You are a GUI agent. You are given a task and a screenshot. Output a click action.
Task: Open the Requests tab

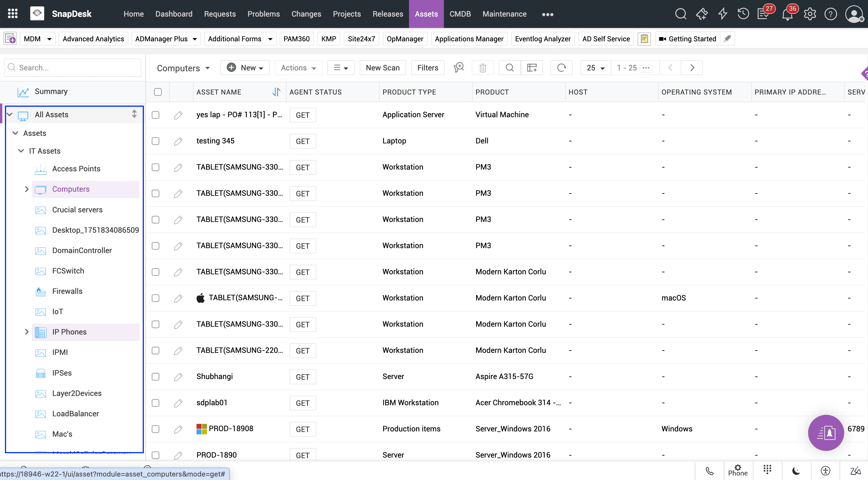[220, 14]
